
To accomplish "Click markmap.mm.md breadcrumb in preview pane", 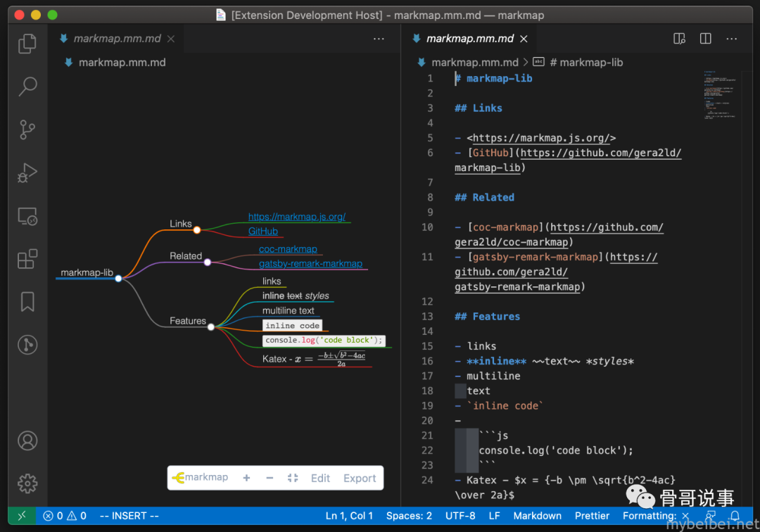I will point(122,63).
